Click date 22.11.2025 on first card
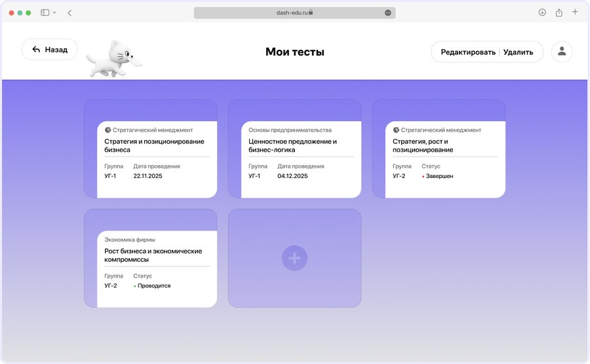Viewport: 590px width, 364px height. pos(148,176)
